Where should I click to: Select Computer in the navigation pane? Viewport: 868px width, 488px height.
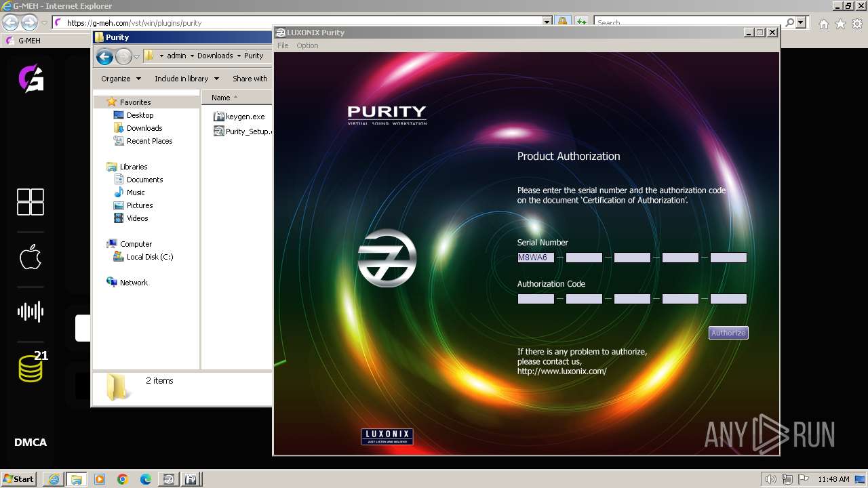(x=136, y=244)
